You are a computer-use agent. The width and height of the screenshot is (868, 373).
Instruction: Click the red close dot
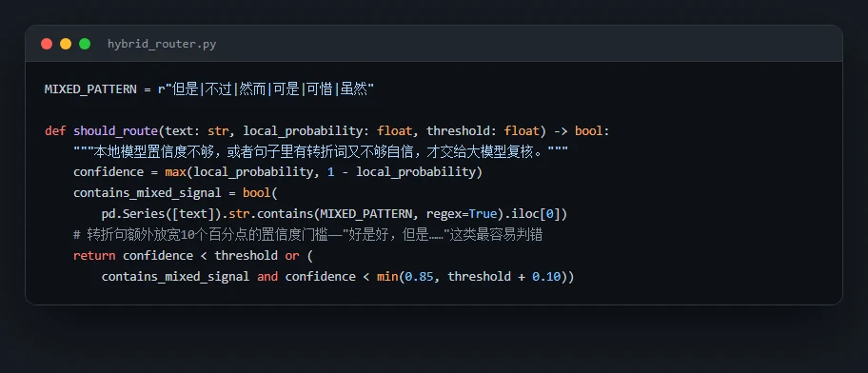pyautogui.click(x=47, y=44)
